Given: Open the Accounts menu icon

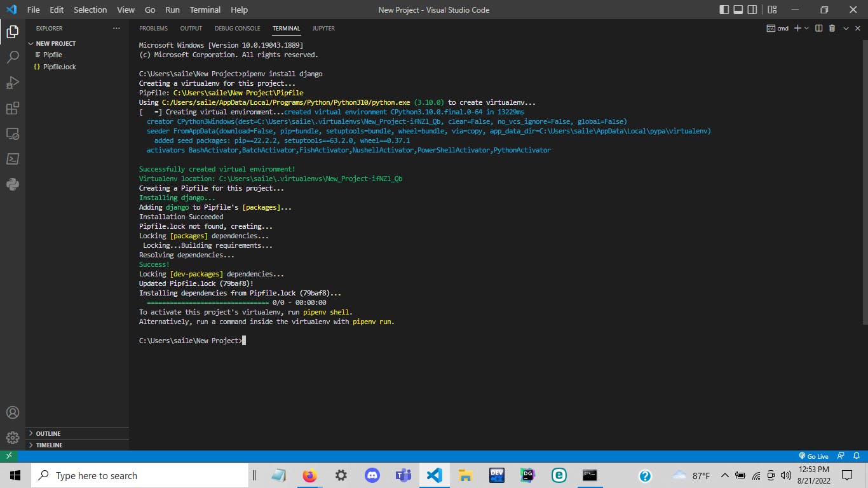Looking at the screenshot, I should point(12,412).
